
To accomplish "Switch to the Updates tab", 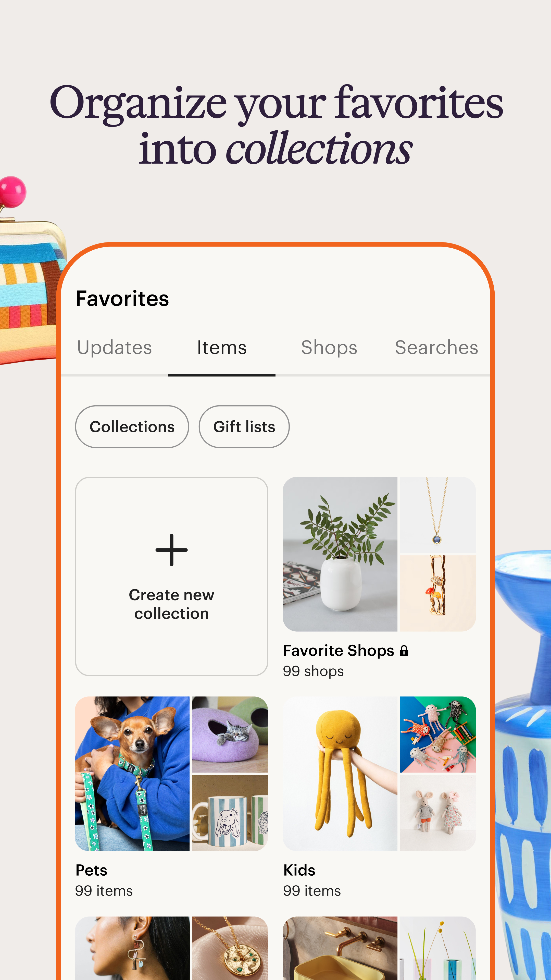I will pos(115,347).
